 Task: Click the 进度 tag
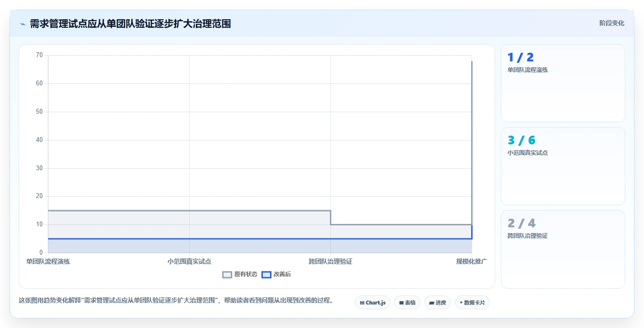(x=438, y=303)
